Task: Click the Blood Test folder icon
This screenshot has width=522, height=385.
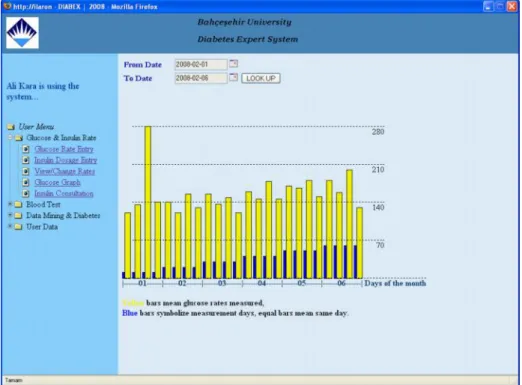Action: click(18, 204)
